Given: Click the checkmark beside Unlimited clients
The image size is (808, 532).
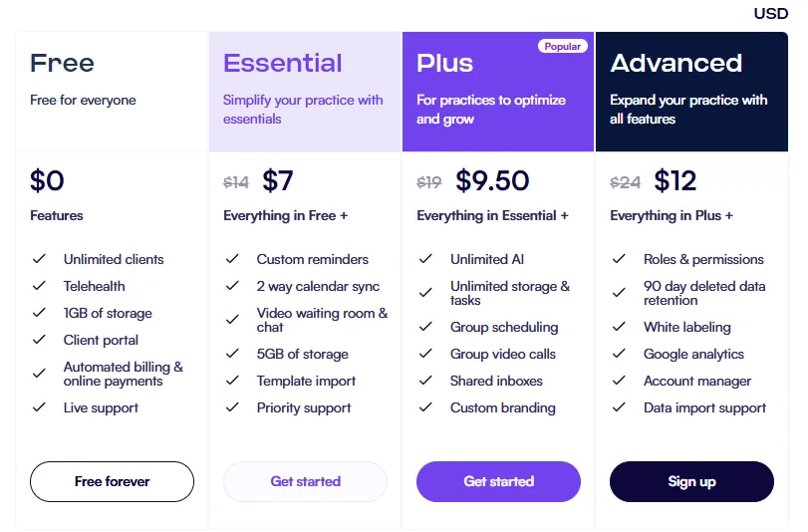Looking at the screenshot, I should (40, 259).
